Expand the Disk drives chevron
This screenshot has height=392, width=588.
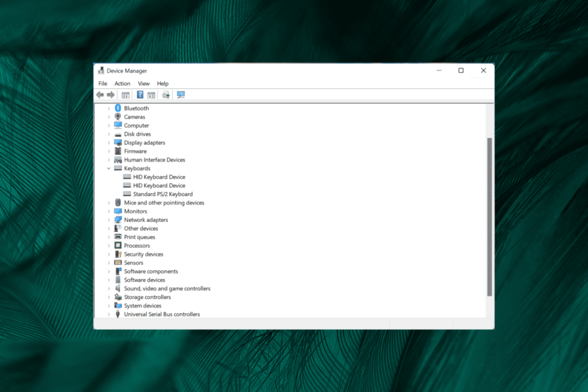(x=109, y=134)
